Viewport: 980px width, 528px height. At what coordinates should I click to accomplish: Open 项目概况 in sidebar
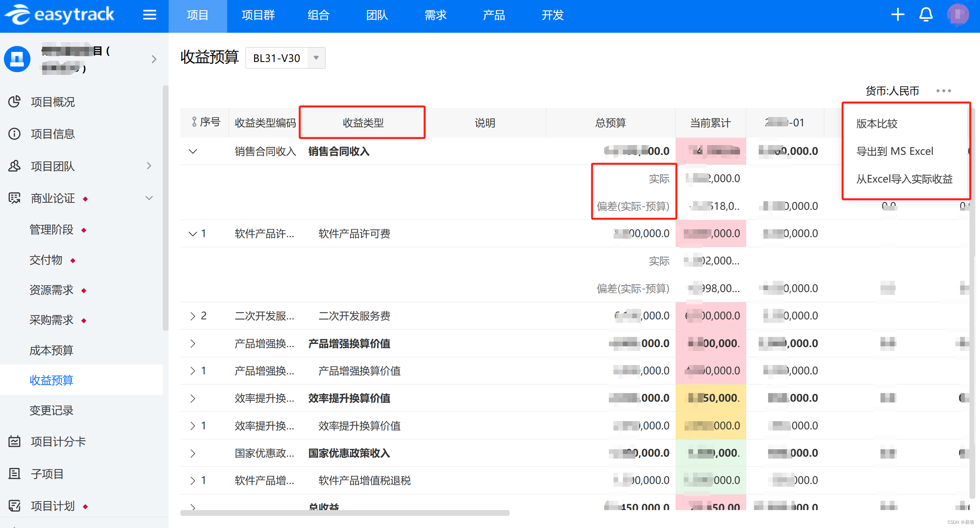coord(53,102)
